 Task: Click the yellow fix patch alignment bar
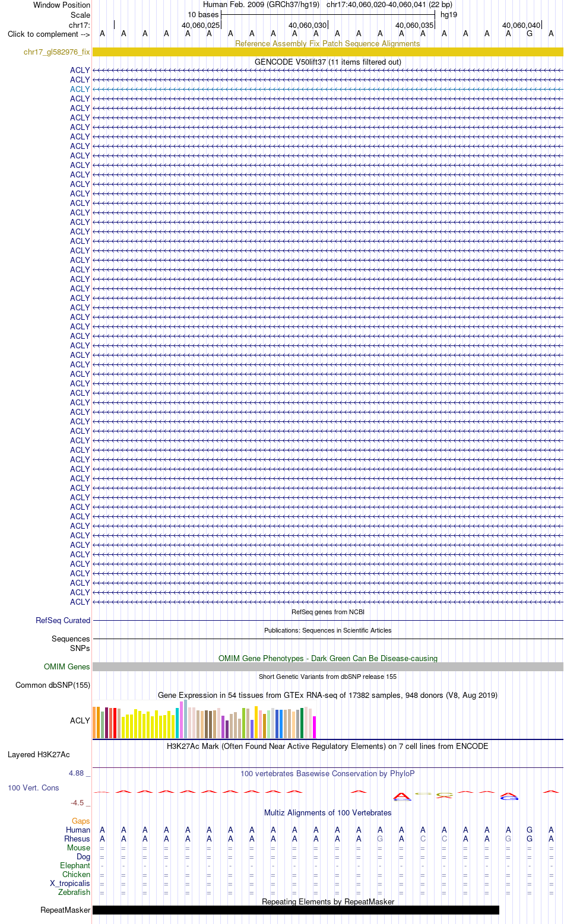[328, 52]
